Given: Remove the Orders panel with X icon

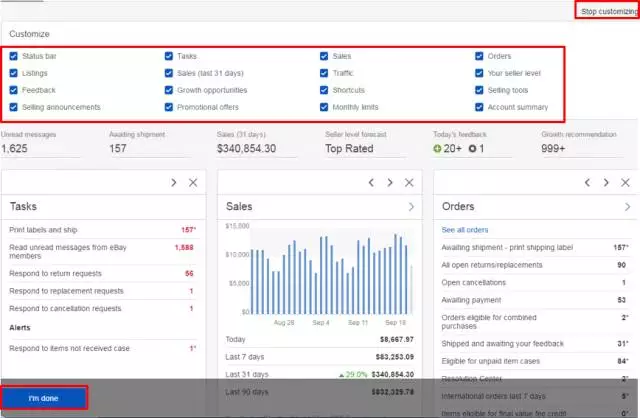Looking at the screenshot, I should pos(625,182).
